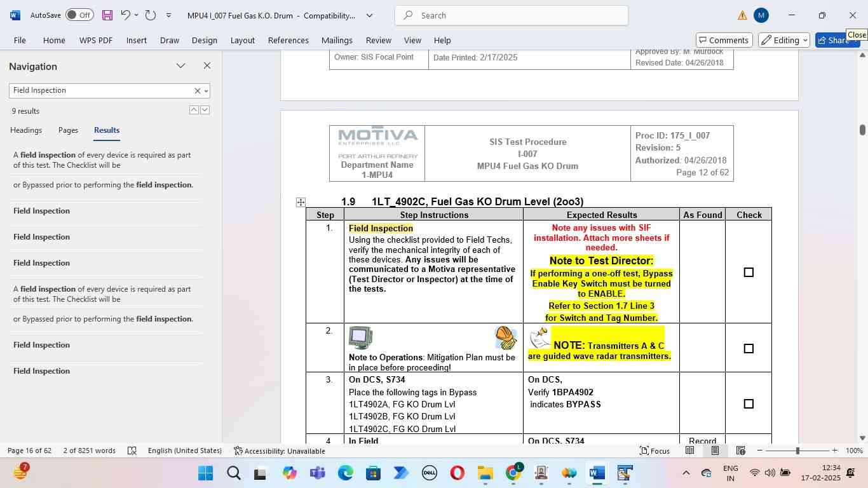
Task: Click the Save icon in title bar
Action: pyautogui.click(x=107, y=15)
